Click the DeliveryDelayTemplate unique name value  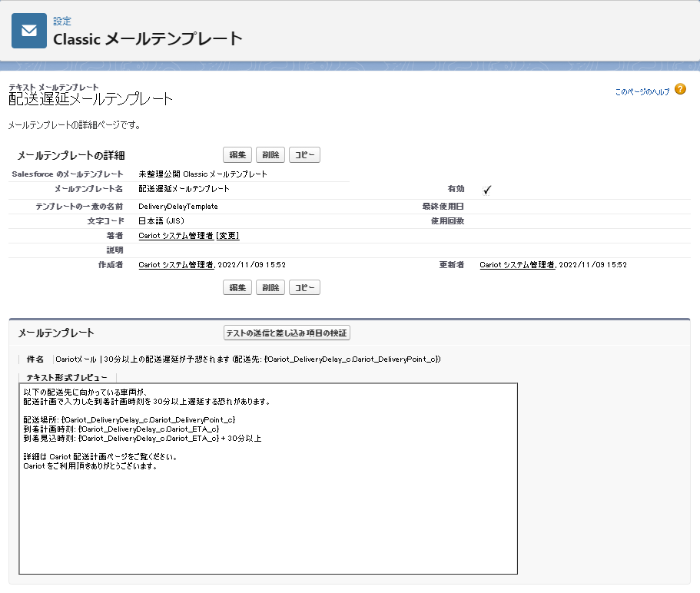pyautogui.click(x=178, y=207)
